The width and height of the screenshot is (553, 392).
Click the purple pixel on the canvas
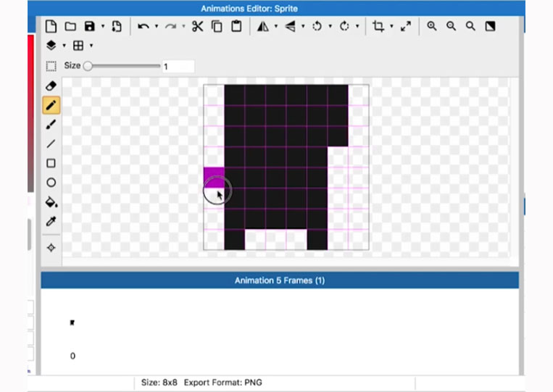[214, 178]
